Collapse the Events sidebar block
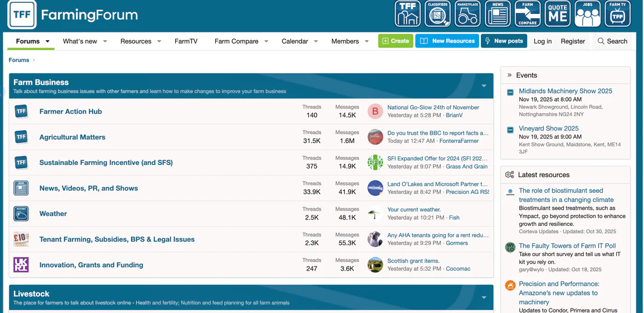Viewport: 644px width, 313px height. [509, 75]
